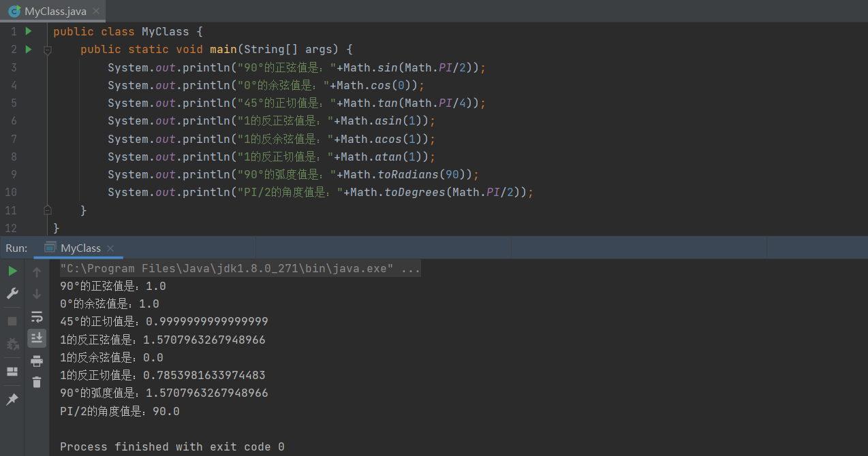Rerun MyClass with the green play icon
Image resolution: width=868 pixels, height=456 pixels.
coord(12,271)
